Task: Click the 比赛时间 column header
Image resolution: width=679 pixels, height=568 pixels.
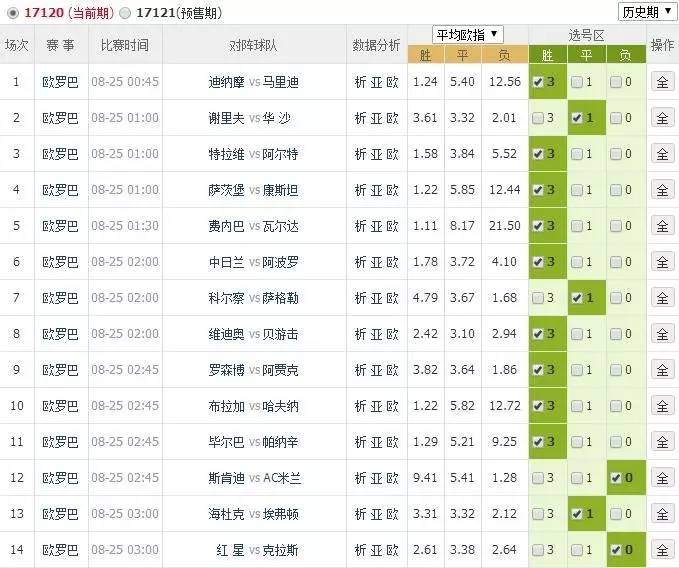Action: [125, 46]
